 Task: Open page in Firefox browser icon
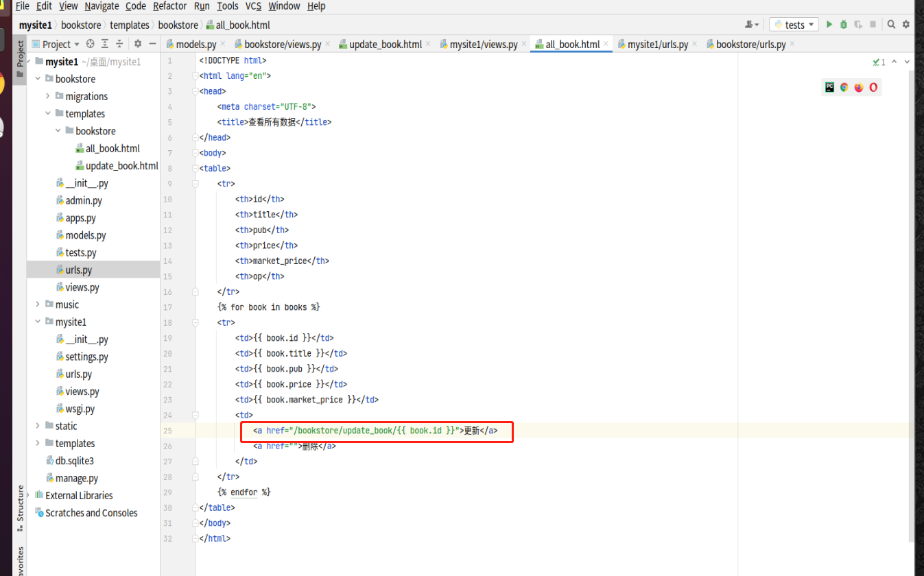pyautogui.click(x=858, y=88)
